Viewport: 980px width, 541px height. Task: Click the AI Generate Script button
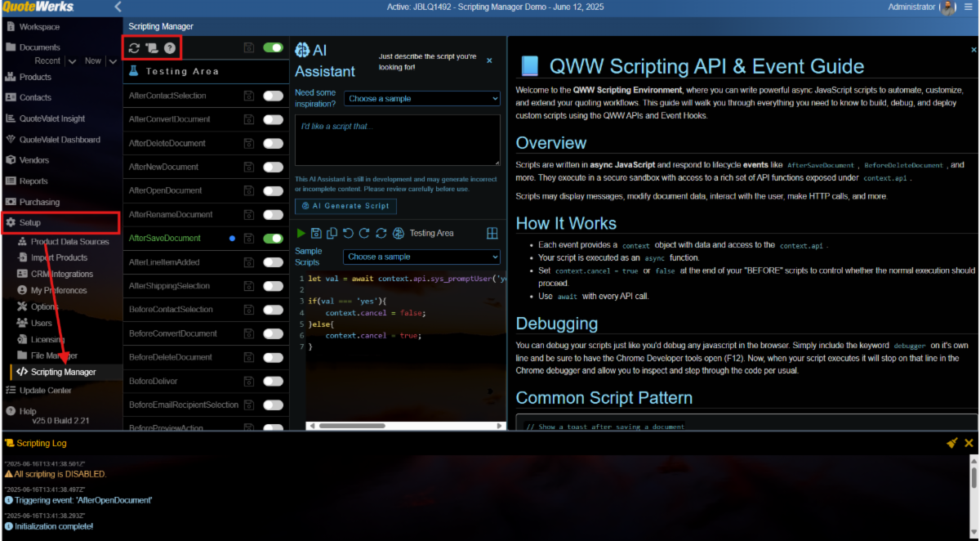pos(345,206)
